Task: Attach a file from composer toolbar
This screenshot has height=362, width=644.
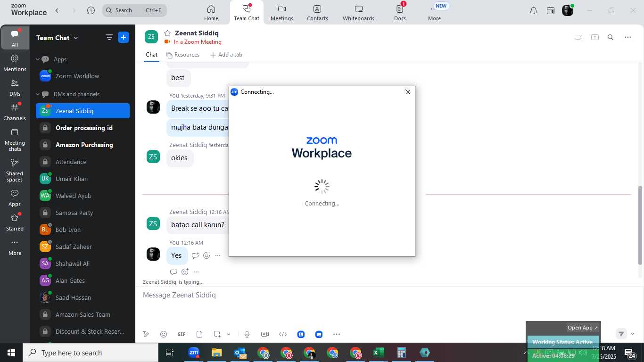Action: pyautogui.click(x=199, y=334)
